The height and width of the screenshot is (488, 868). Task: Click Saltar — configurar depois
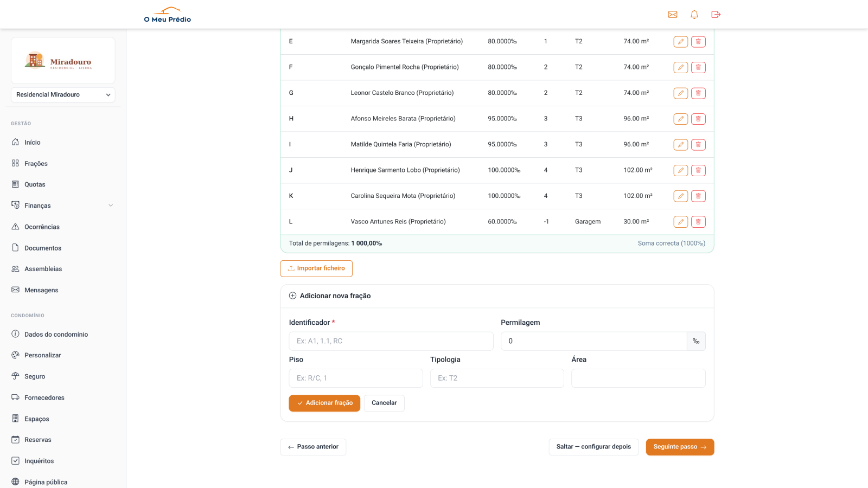(x=593, y=447)
